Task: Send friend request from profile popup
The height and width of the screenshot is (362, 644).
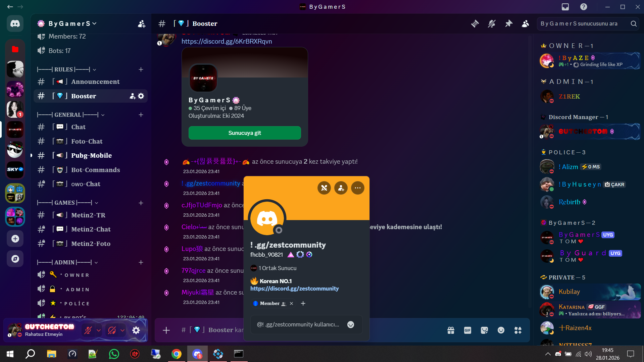Action: (x=341, y=188)
